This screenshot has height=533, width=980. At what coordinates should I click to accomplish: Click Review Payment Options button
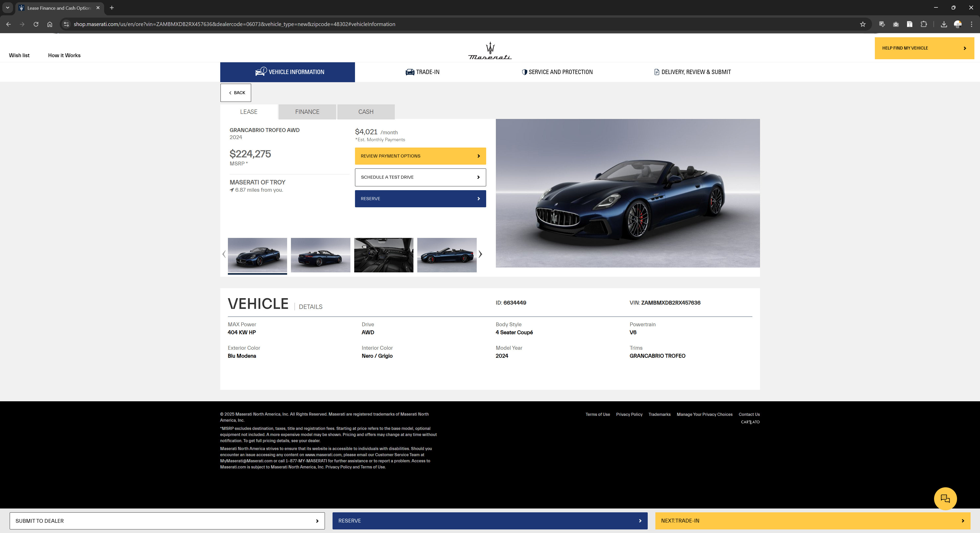(x=420, y=156)
